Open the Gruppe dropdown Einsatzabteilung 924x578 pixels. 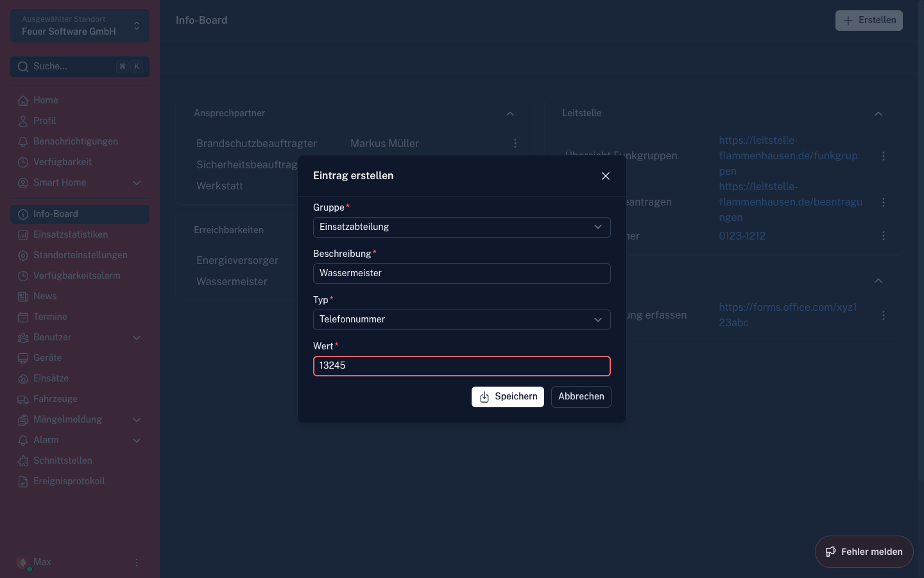coord(461,227)
